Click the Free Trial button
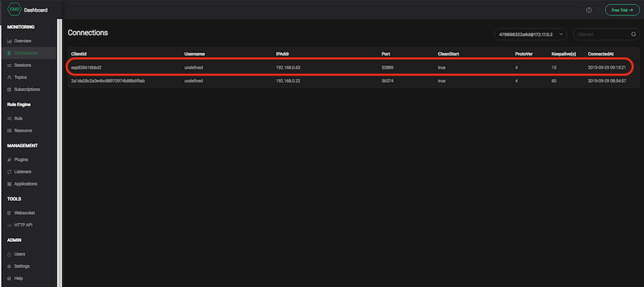644x287 pixels. tap(622, 10)
